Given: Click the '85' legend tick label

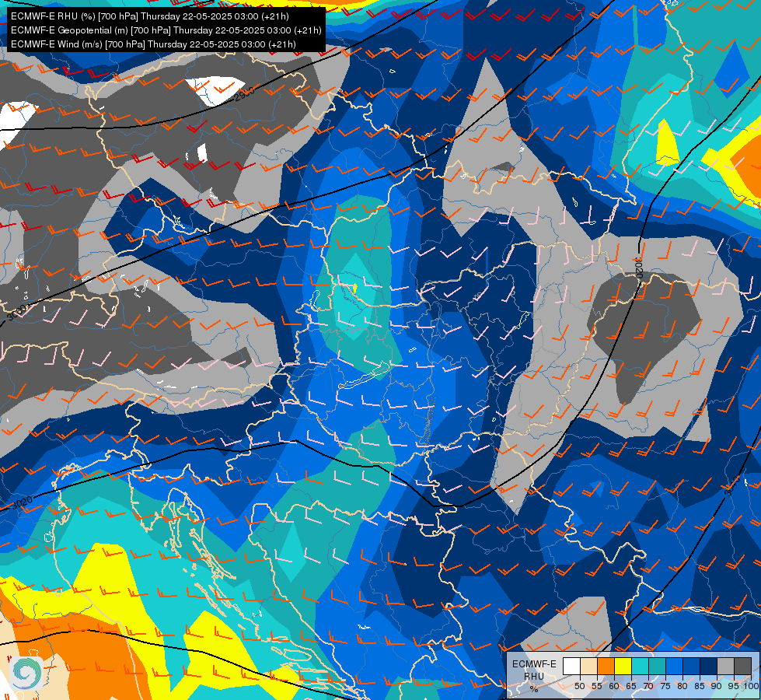Looking at the screenshot, I should pos(700,686).
